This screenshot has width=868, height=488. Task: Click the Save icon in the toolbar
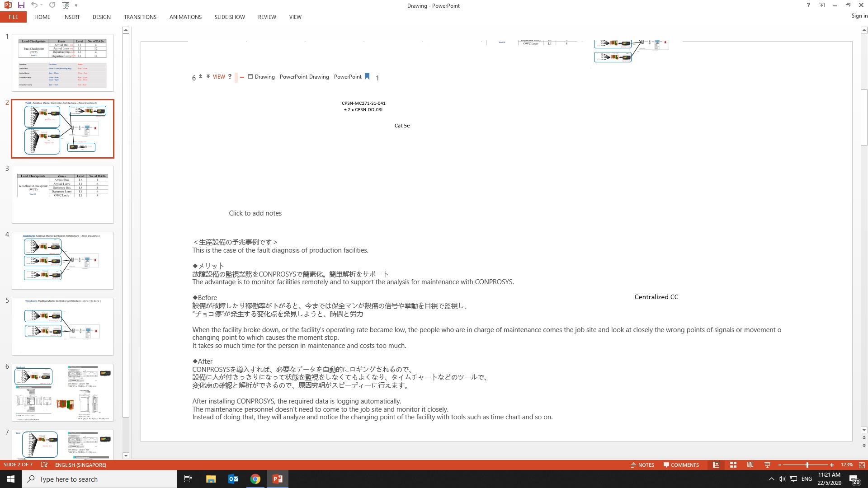(21, 5)
